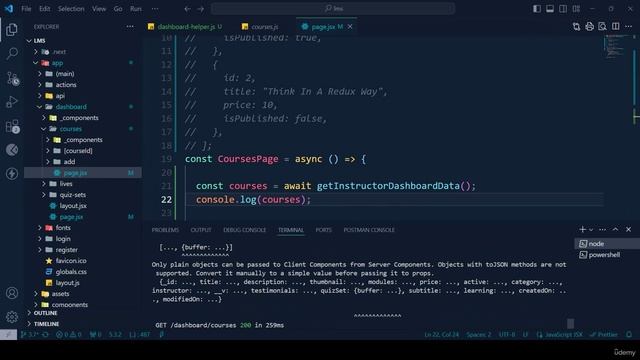Go back using the title bar arrow

pos(187,9)
